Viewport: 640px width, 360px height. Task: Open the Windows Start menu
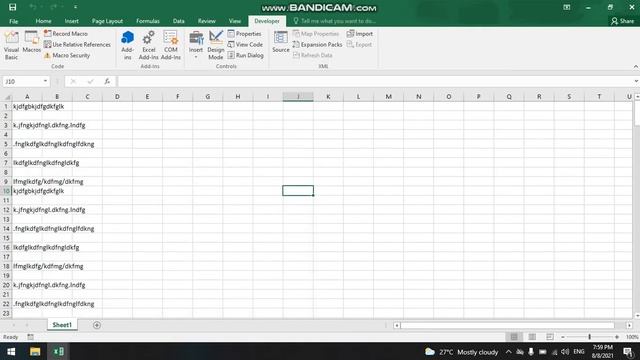point(11,351)
